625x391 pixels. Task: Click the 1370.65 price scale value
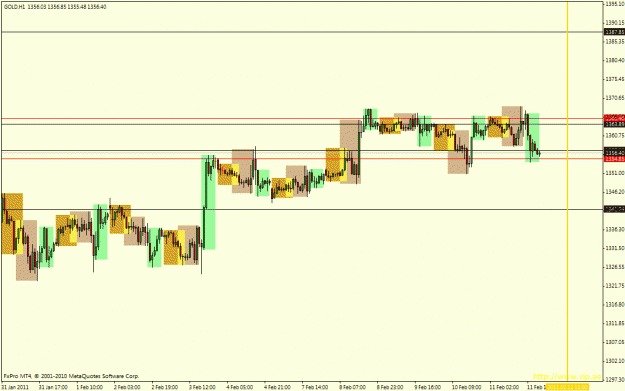click(x=615, y=98)
